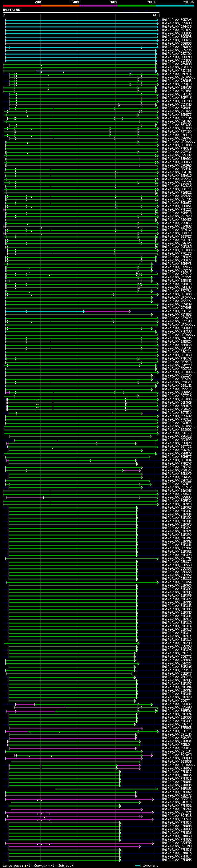Click the UniRef100_C5YPZ3 label
This screenshot has width=197, height=868.
pyautogui.click(x=176, y=362)
